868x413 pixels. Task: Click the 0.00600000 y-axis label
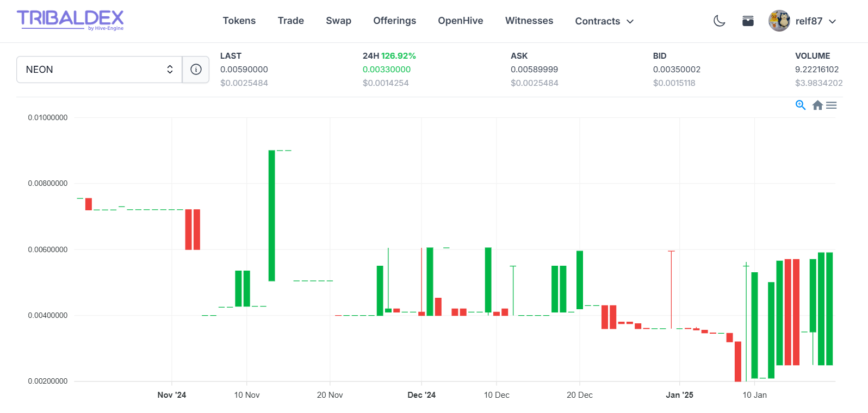click(x=48, y=249)
